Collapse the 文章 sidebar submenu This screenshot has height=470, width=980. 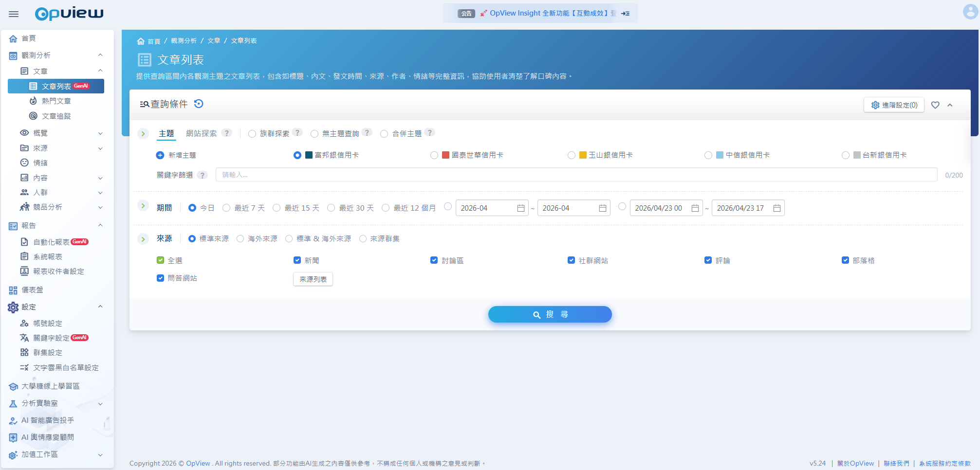tap(100, 71)
